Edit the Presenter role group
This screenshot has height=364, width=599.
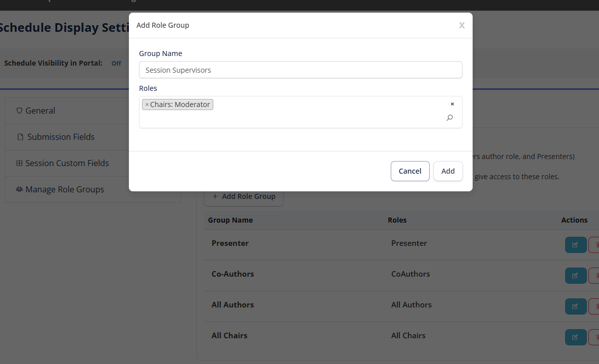[x=575, y=245]
